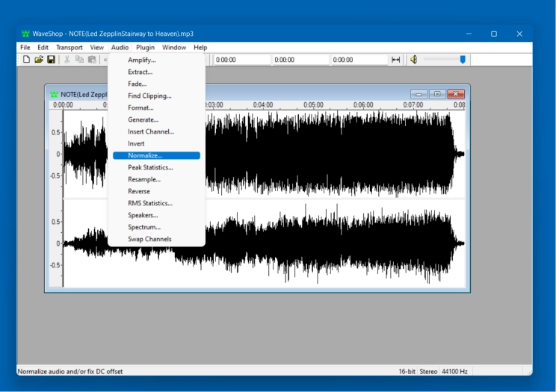Click the Save floppy disk icon

click(x=51, y=60)
